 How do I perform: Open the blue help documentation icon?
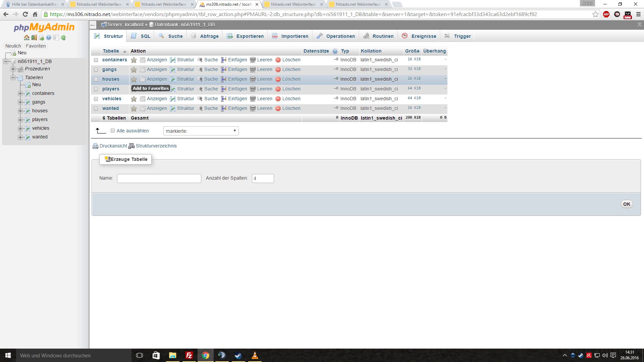(49, 38)
